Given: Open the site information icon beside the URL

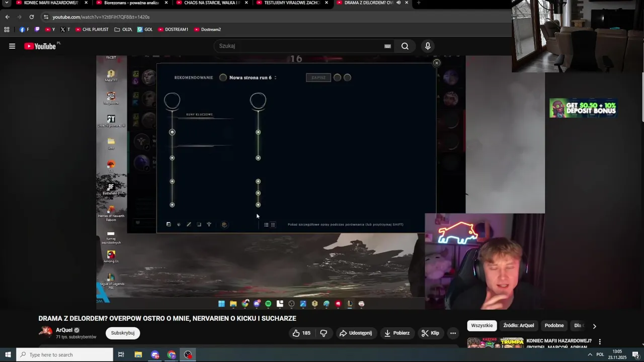Looking at the screenshot, I should click(46, 17).
